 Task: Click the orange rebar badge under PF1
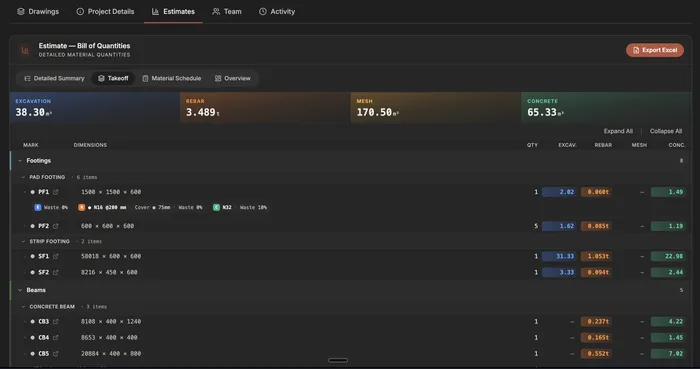click(81, 207)
